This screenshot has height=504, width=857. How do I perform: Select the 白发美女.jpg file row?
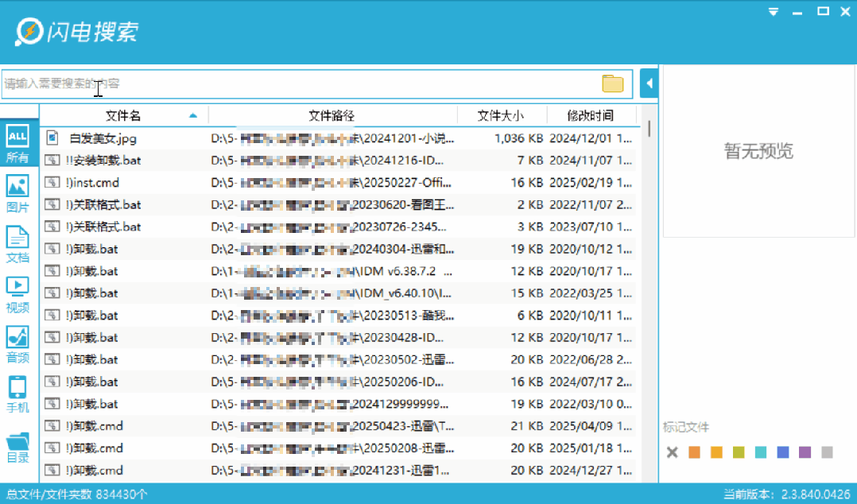tap(339, 138)
